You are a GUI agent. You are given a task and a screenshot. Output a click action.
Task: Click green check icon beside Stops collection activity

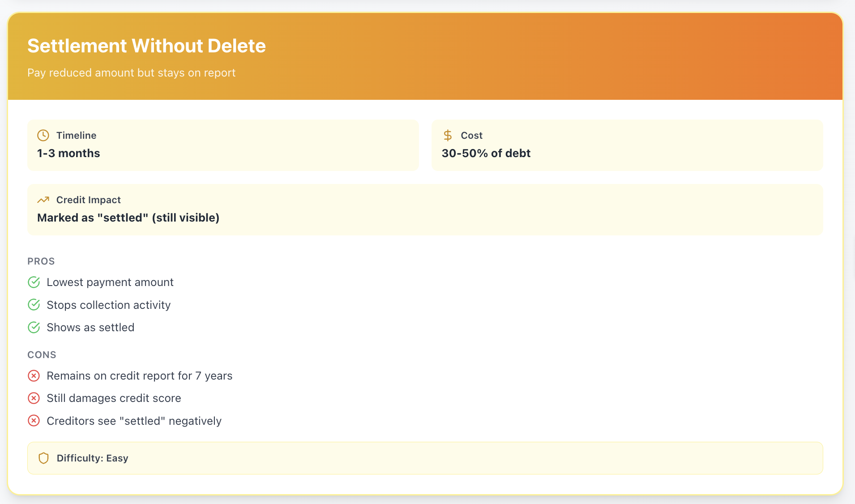coord(34,305)
